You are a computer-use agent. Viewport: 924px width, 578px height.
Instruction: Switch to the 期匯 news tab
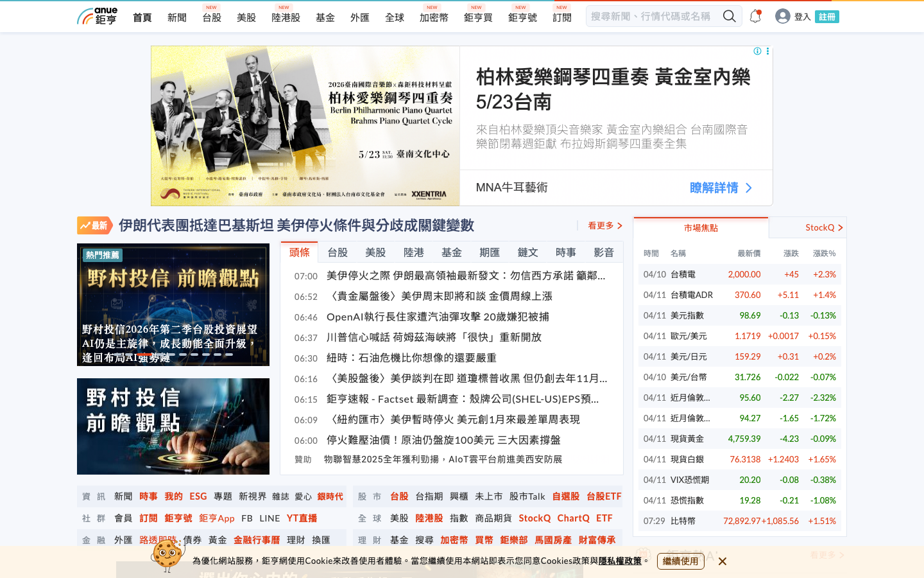490,252
